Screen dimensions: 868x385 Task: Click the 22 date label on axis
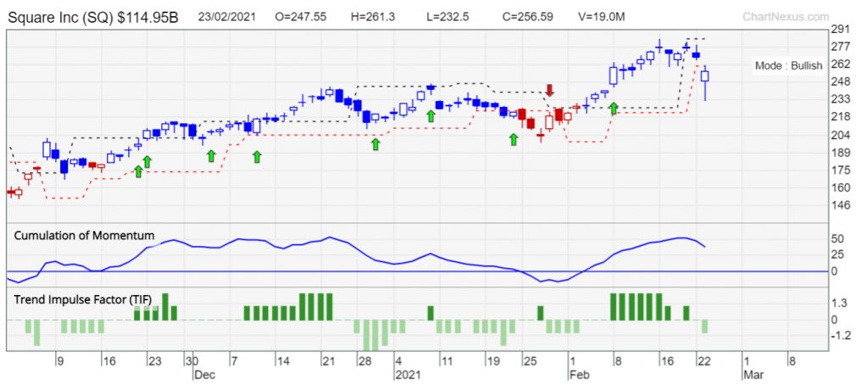click(x=703, y=361)
